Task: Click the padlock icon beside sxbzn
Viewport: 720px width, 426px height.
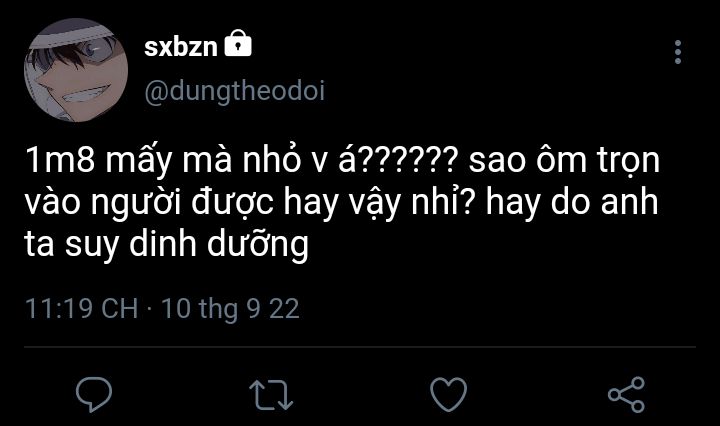Action: [238, 43]
